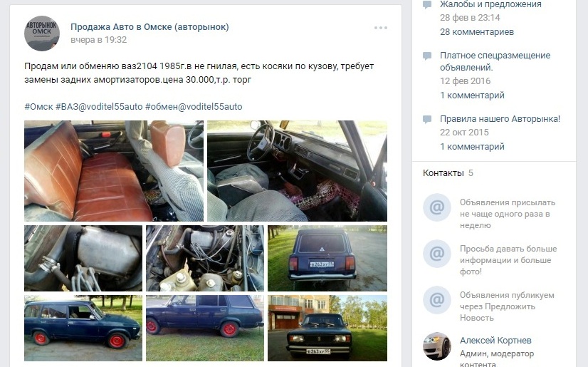Open the Продажа Авто в Омске group link
588x367 pixels.
coord(149,27)
